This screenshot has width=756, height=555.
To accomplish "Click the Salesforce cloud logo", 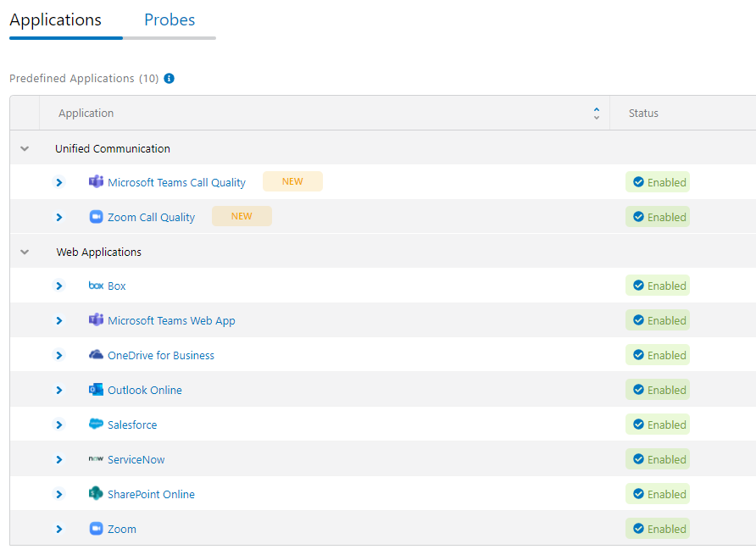I will [96, 425].
